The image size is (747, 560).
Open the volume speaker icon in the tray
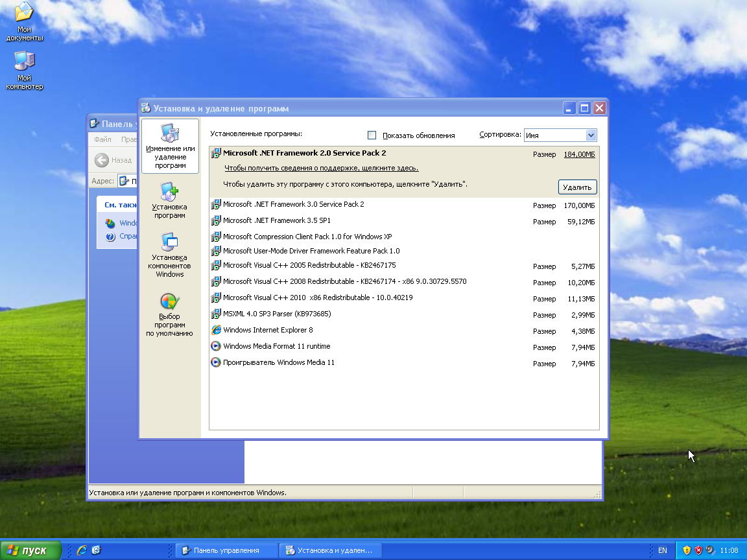coord(710,550)
